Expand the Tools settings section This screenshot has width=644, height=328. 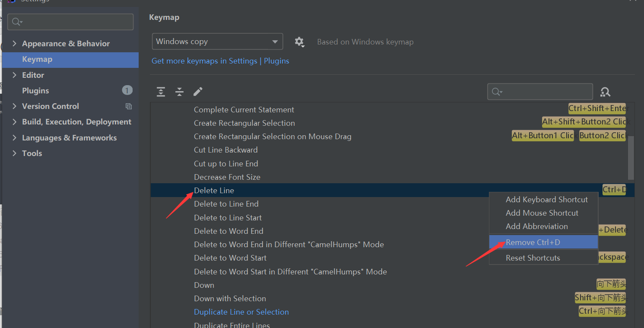(x=15, y=153)
